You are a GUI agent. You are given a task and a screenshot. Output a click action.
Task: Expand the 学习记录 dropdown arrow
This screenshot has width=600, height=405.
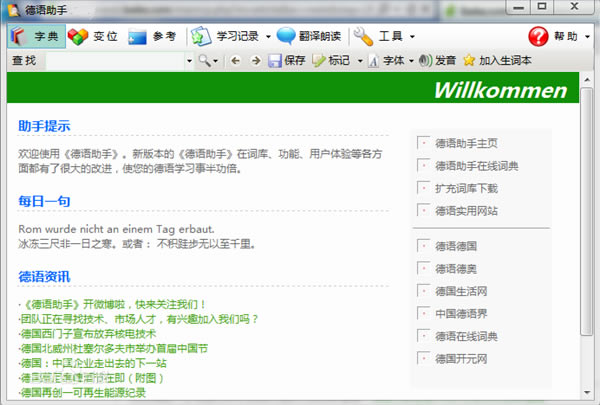pos(268,37)
